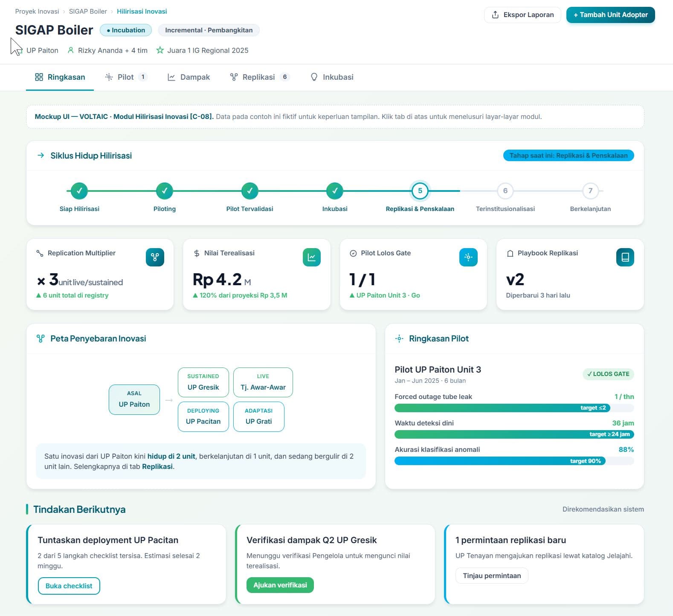Switch to the Pilot tab

pos(126,77)
